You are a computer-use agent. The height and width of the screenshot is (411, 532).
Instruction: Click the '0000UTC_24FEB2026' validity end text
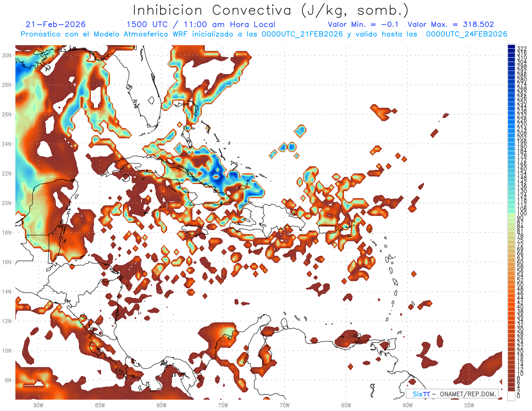(x=466, y=34)
